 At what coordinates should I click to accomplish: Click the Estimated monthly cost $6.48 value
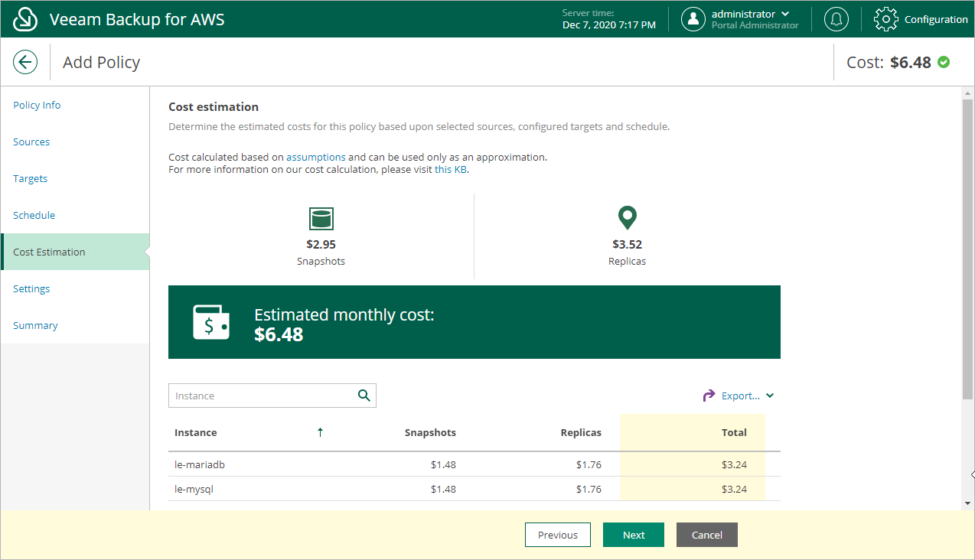point(279,334)
